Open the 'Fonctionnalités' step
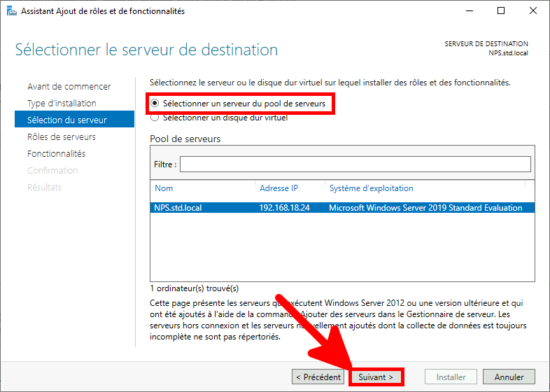550x392 pixels. (56, 154)
